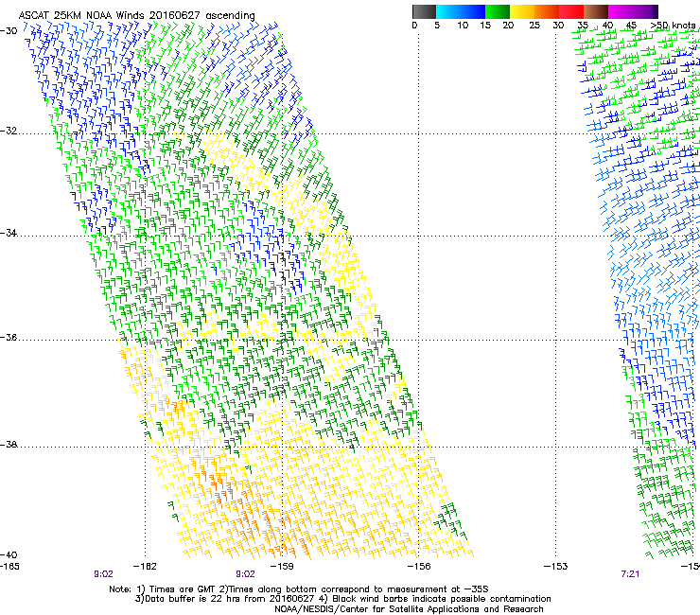The height and width of the screenshot is (615, 700).
Task: Click the -162 longitude axis label
Action: (145, 567)
